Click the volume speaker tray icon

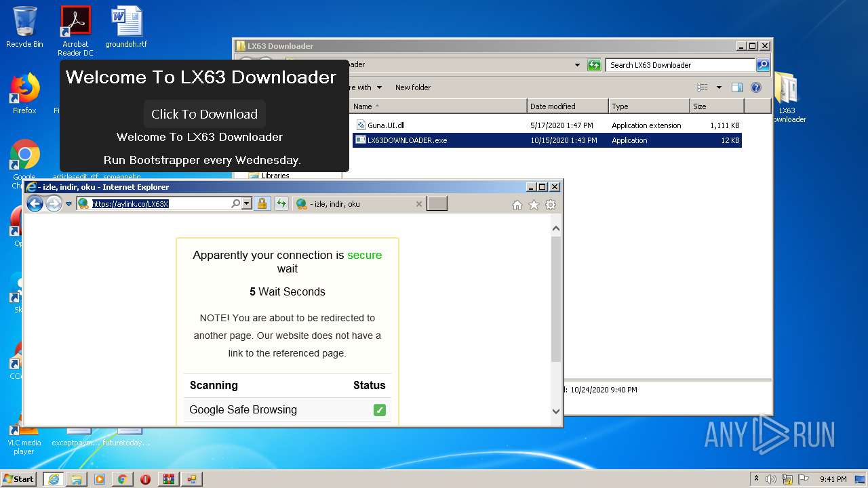771,479
